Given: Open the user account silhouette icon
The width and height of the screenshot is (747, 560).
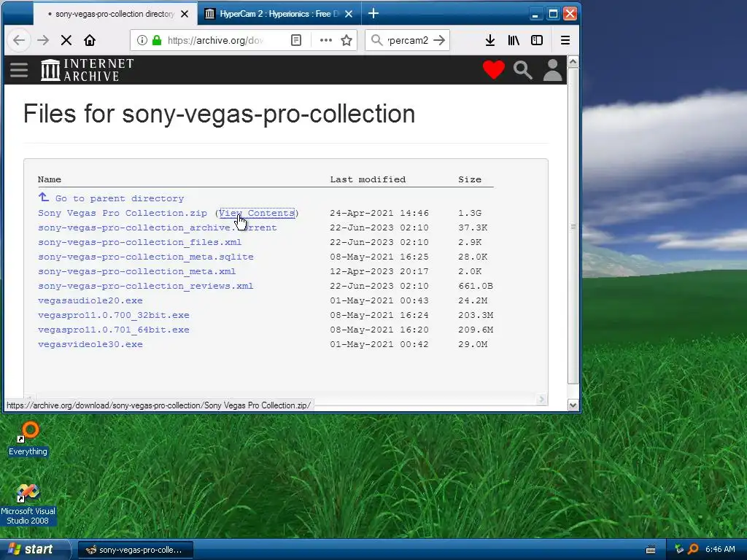Looking at the screenshot, I should 553,70.
